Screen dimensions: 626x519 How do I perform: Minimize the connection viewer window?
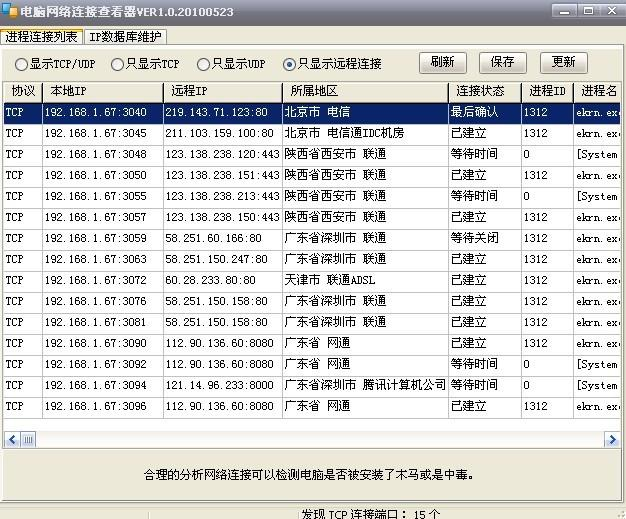pos(565,11)
